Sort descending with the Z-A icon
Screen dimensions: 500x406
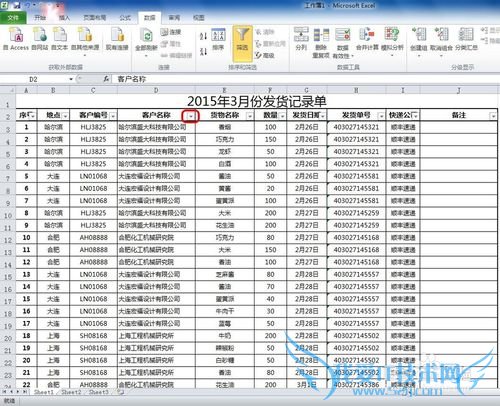[203, 51]
